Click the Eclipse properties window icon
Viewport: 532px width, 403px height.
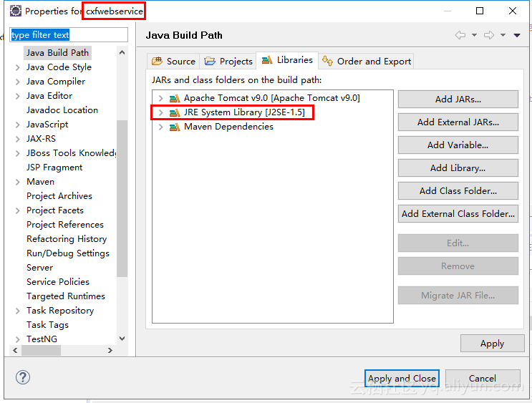coord(16,11)
